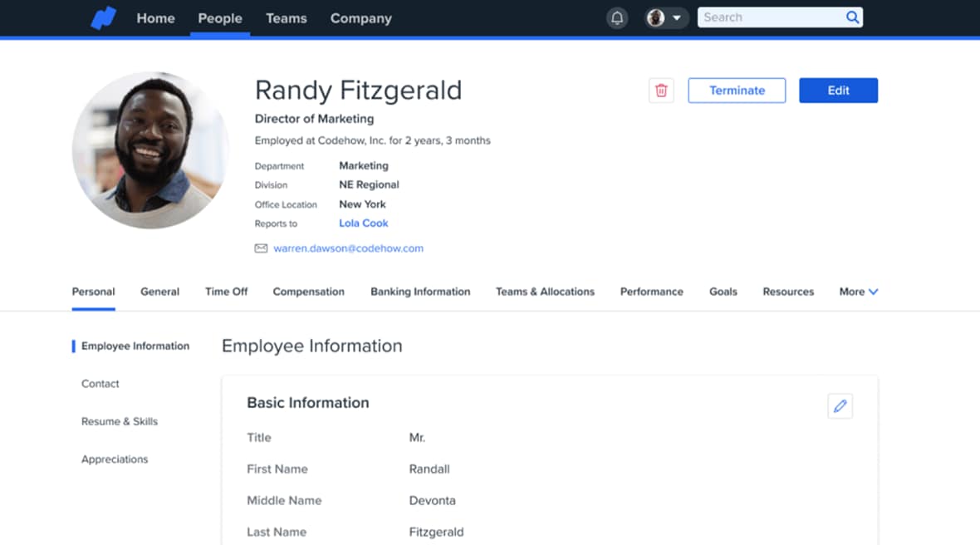Open the user avatar account menu
Viewport: 980px width, 545px height.
coord(666,18)
